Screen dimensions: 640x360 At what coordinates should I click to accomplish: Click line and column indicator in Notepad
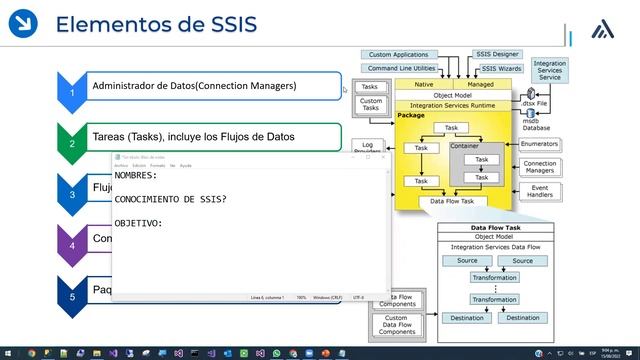267,298
